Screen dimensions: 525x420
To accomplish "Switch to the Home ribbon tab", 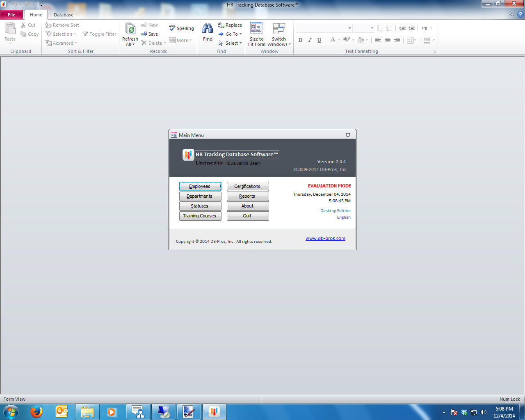I will point(36,15).
